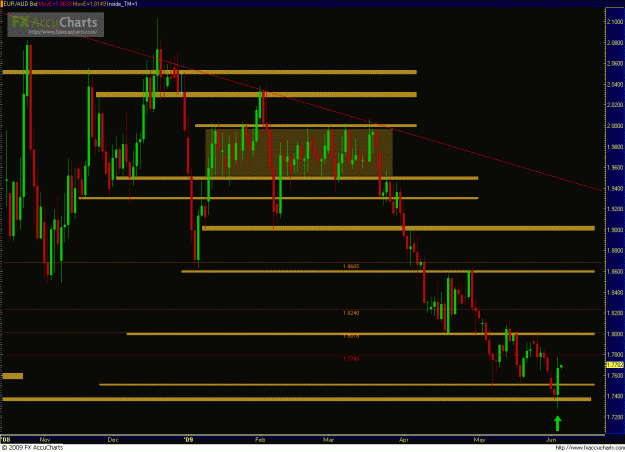Click the Feb label on time axis
Screen dimensions: 625x452
(x=260, y=440)
